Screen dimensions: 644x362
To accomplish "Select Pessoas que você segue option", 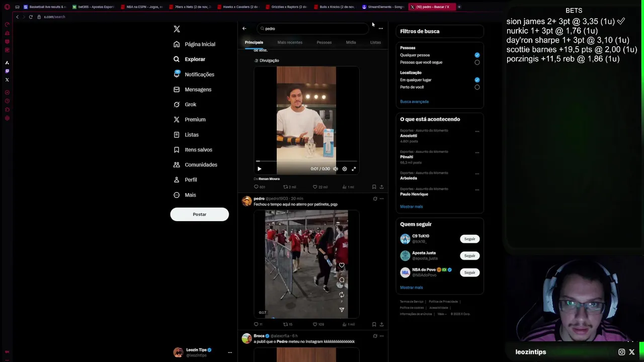I will click(477, 62).
